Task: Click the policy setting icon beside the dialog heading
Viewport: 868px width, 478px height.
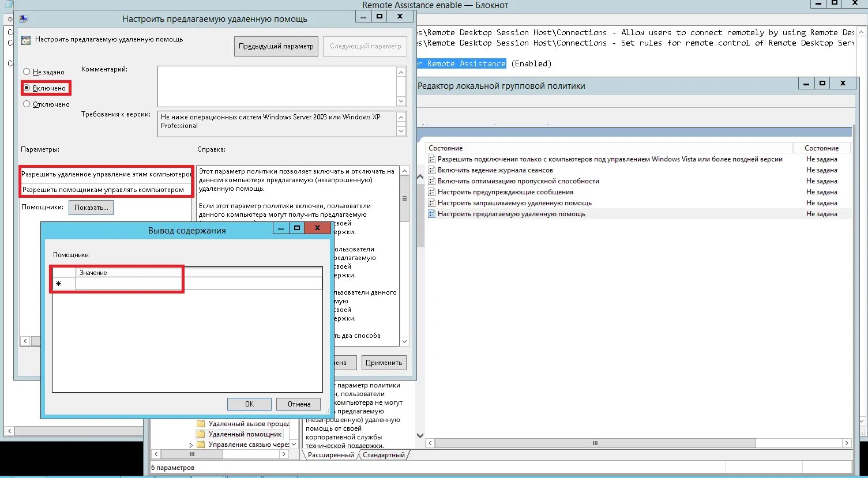Action: [x=26, y=40]
